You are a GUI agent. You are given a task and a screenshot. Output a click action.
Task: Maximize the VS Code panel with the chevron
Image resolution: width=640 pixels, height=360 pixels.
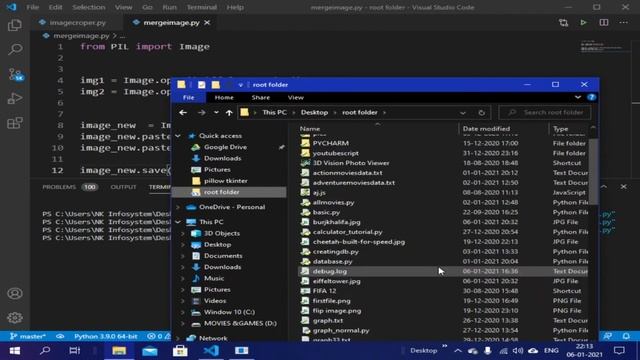pos(604,187)
